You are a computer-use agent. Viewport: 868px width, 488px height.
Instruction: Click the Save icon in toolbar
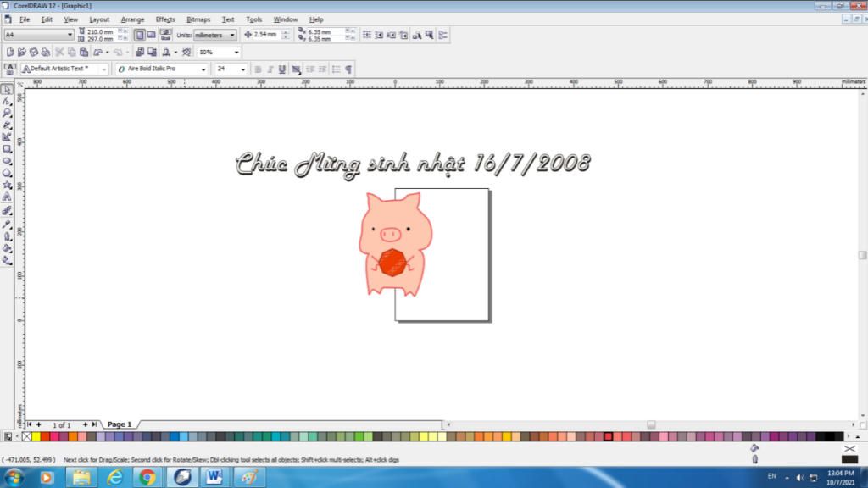[34, 52]
